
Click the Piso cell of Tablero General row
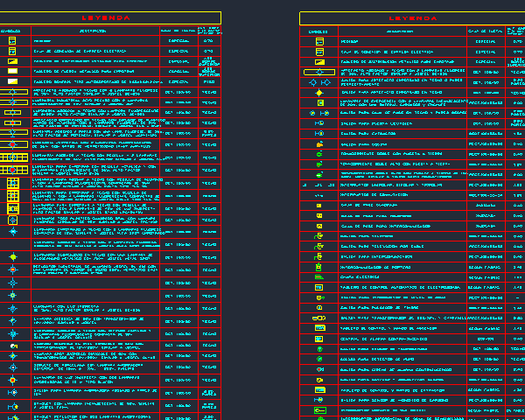[x=209, y=81]
